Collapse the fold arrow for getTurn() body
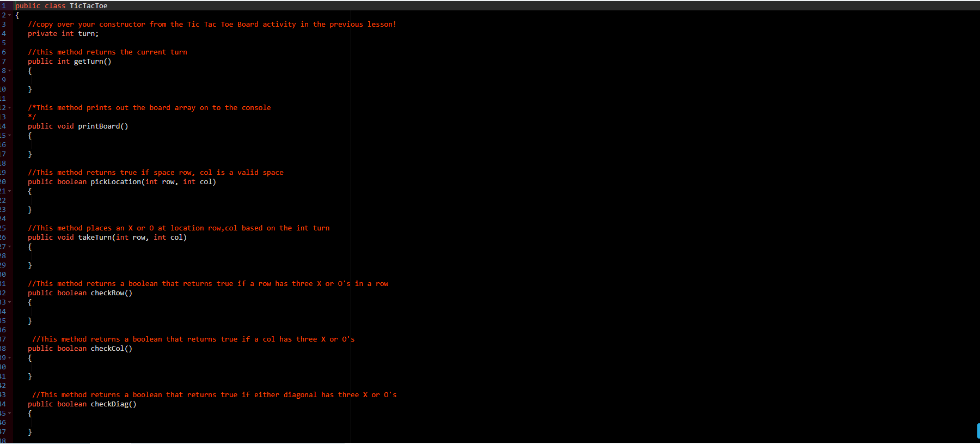Image resolution: width=980 pixels, height=444 pixels. (x=9, y=71)
